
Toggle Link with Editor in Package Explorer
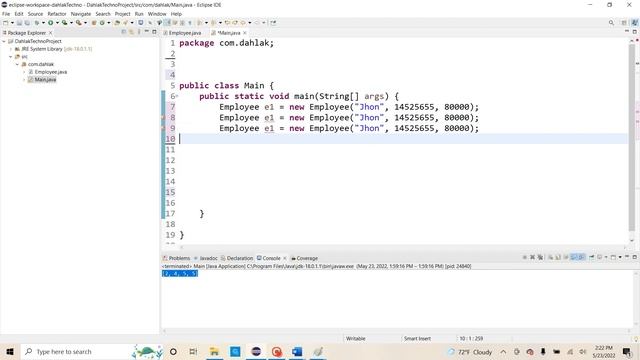(x=131, y=32)
